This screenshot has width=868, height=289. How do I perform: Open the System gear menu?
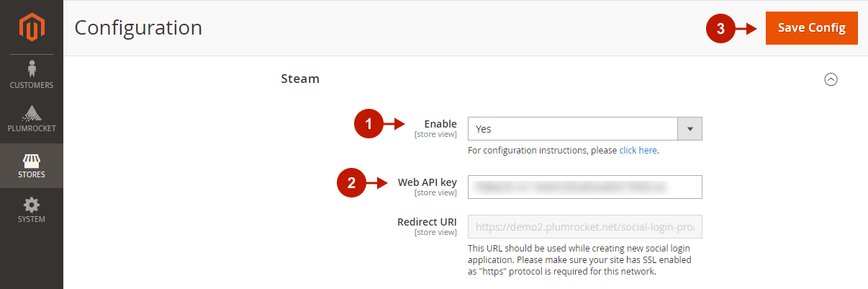[32, 210]
